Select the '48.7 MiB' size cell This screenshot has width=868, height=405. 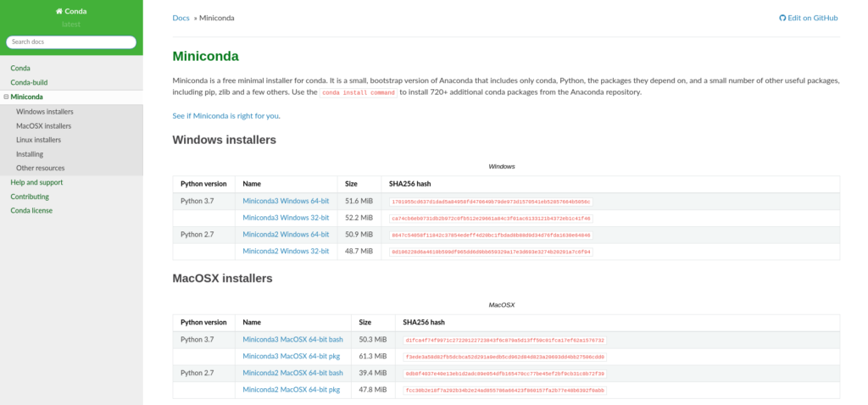click(x=359, y=251)
